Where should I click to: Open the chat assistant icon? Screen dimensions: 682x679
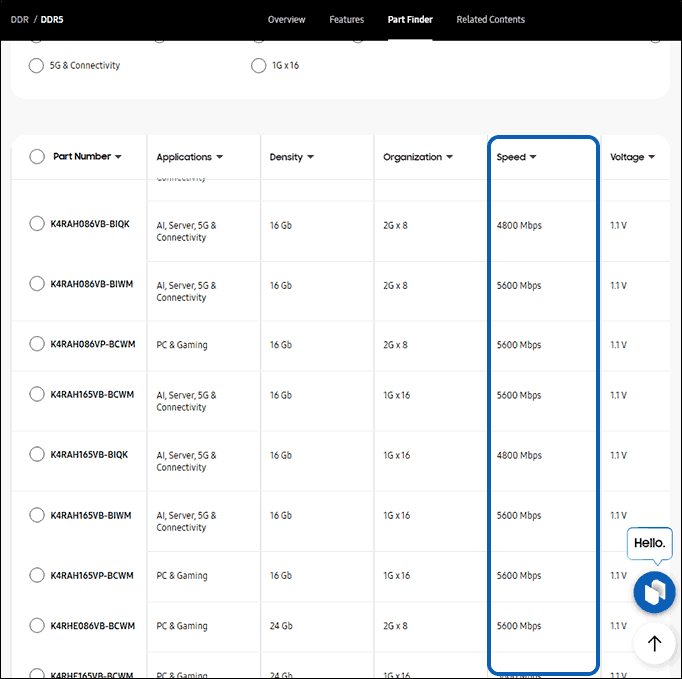[x=654, y=592]
